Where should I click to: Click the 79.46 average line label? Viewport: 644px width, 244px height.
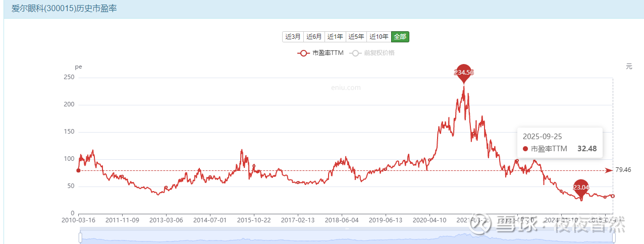(x=624, y=170)
